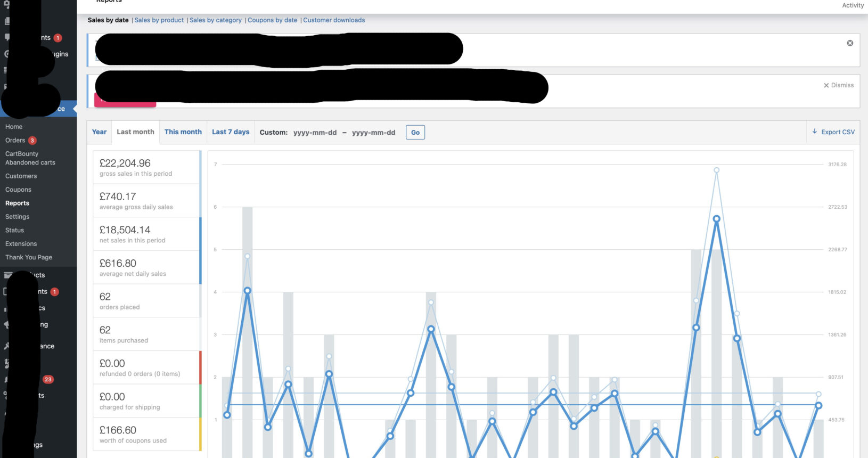The image size is (868, 458).
Task: Open the Activity panel at top right
Action: coord(853,5)
